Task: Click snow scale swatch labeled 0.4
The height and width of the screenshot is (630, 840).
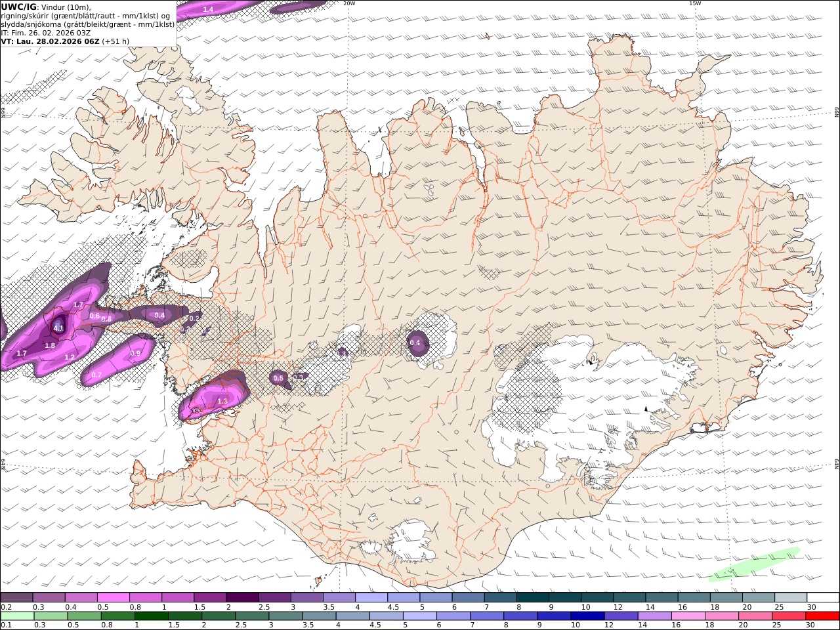Action: point(81,598)
